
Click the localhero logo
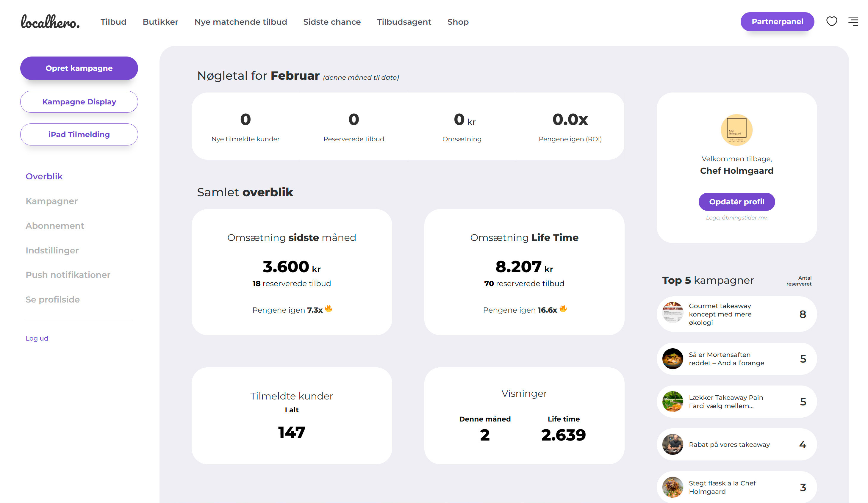pos(50,22)
